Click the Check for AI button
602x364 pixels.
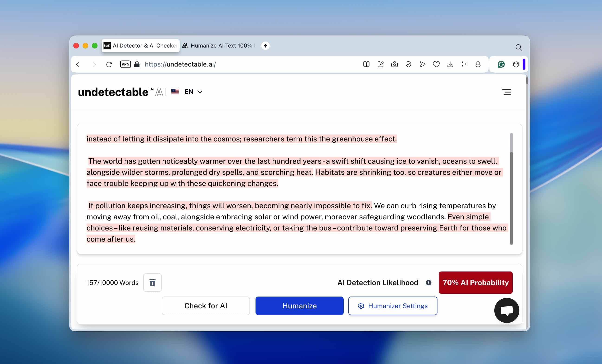[x=205, y=306]
